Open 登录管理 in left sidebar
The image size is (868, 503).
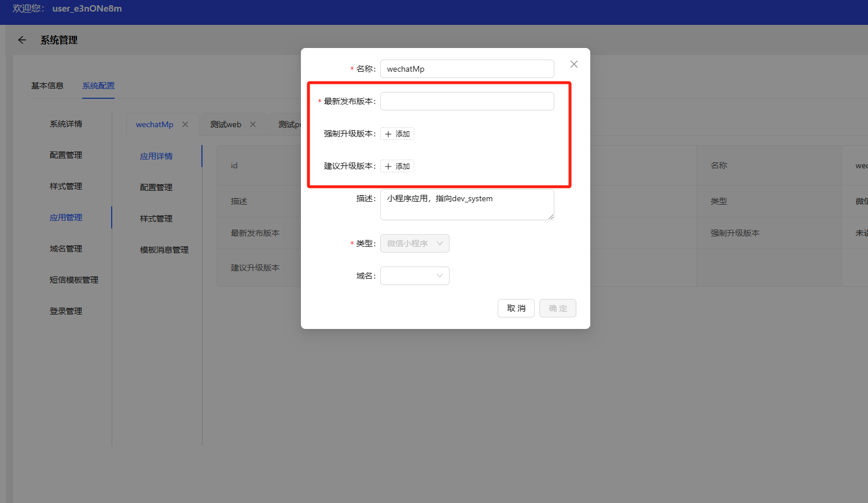[66, 311]
